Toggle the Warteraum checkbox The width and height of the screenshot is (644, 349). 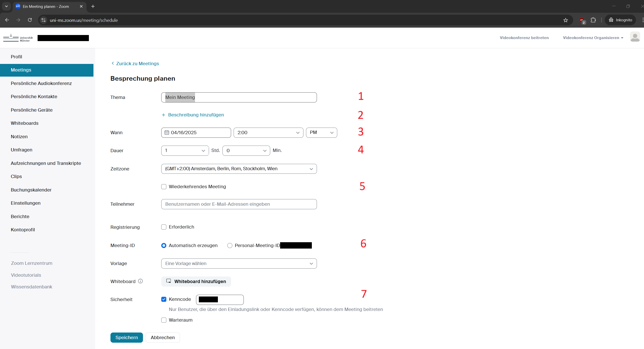[x=164, y=320]
